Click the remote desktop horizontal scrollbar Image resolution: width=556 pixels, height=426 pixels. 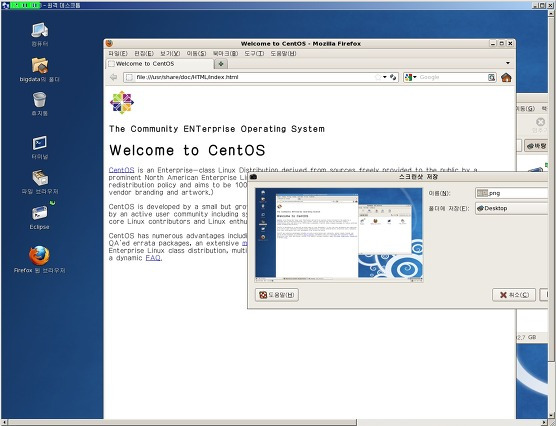182,422
